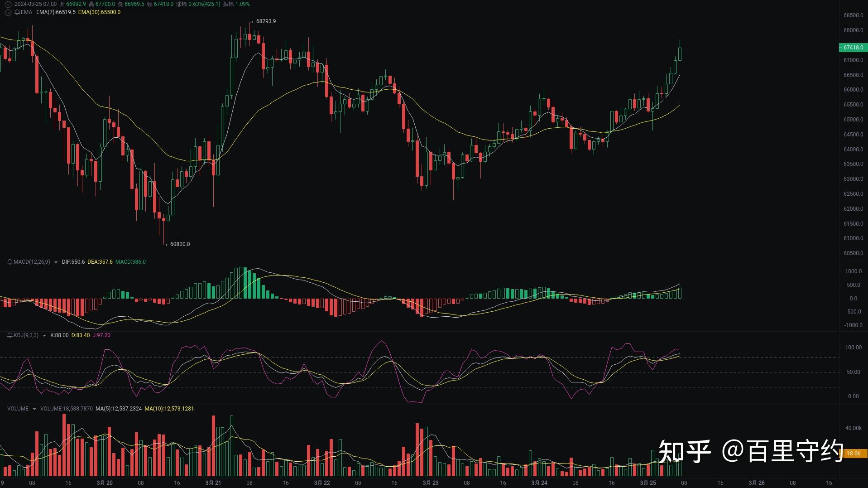Collapse the EMA indicator row chevron
This screenshot has width=868, height=488.
pyautogui.click(x=8, y=12)
